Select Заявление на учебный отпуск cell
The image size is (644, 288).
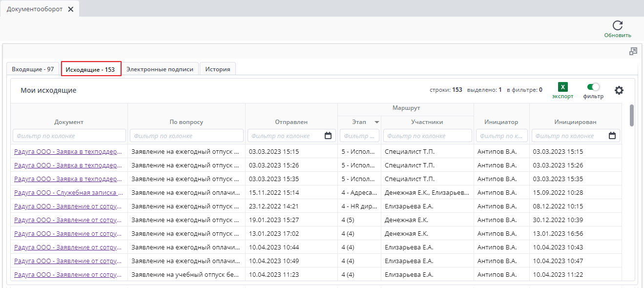point(187,275)
